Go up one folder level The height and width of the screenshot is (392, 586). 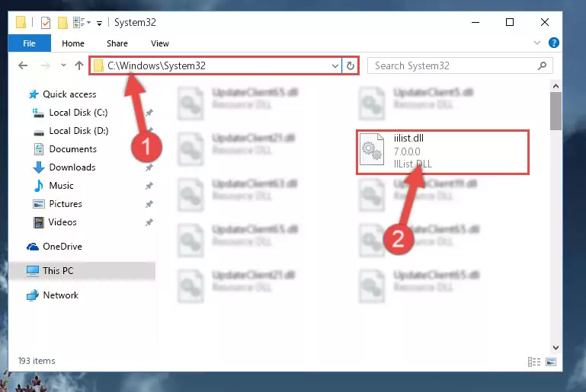click(78, 65)
